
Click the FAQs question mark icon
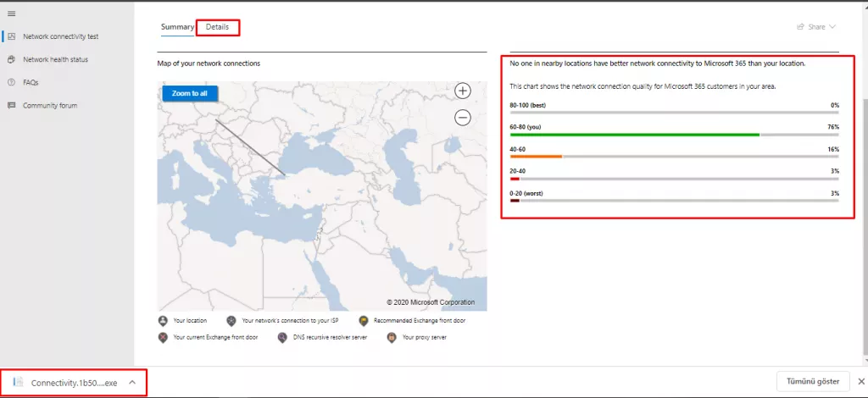point(12,82)
